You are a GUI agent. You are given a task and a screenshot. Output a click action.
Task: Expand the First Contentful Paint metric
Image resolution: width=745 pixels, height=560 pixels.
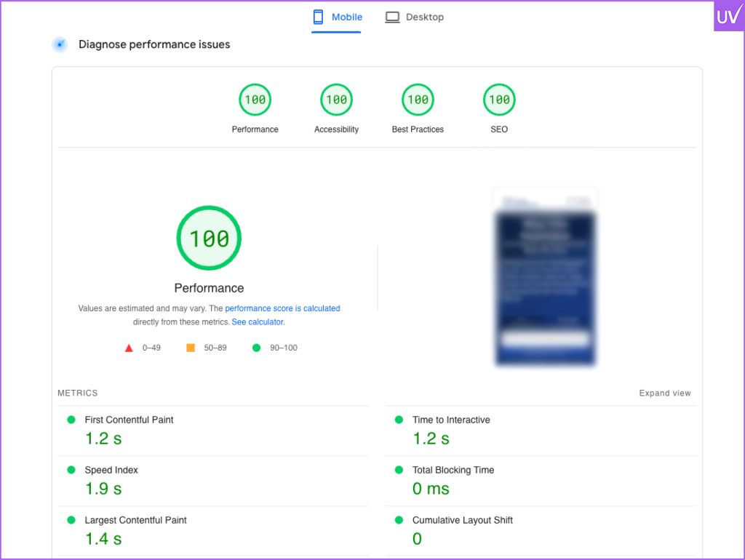(x=129, y=420)
